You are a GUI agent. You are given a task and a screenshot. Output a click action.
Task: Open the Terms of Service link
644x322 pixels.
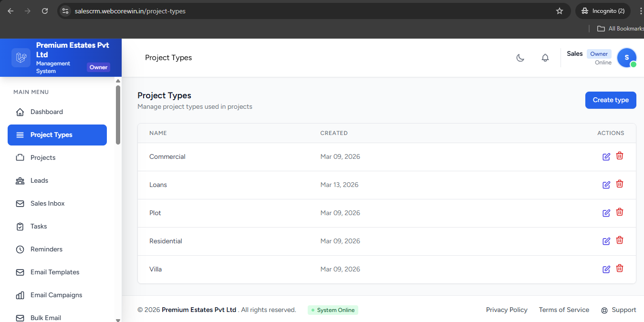(564, 310)
